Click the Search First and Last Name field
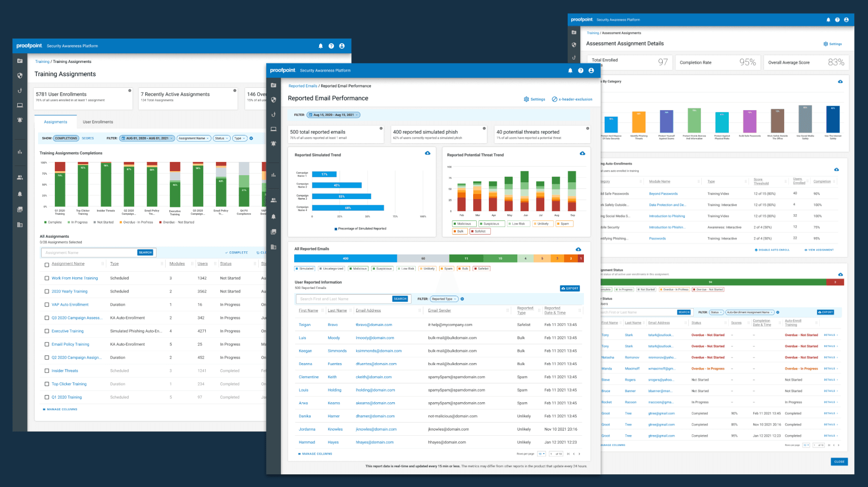The image size is (868, 487). pos(344,299)
